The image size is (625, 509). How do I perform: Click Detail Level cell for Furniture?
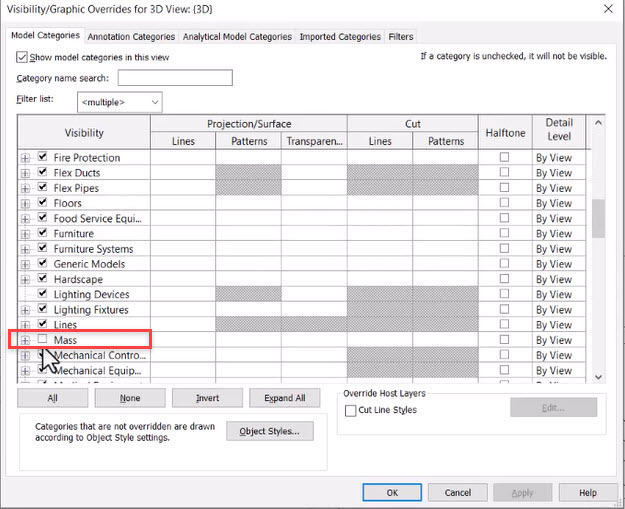click(559, 234)
